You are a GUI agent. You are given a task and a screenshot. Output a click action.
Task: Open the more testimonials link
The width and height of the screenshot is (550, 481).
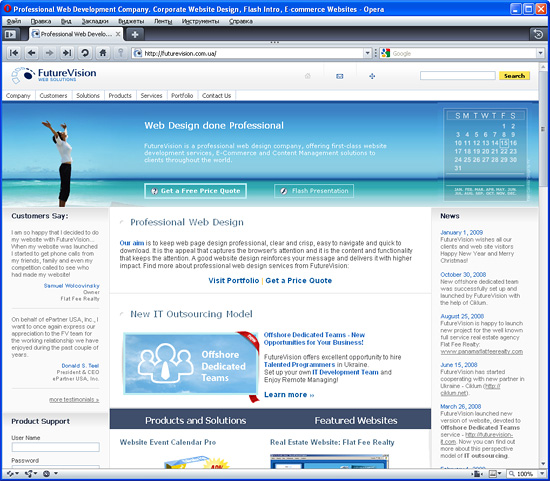74,400
